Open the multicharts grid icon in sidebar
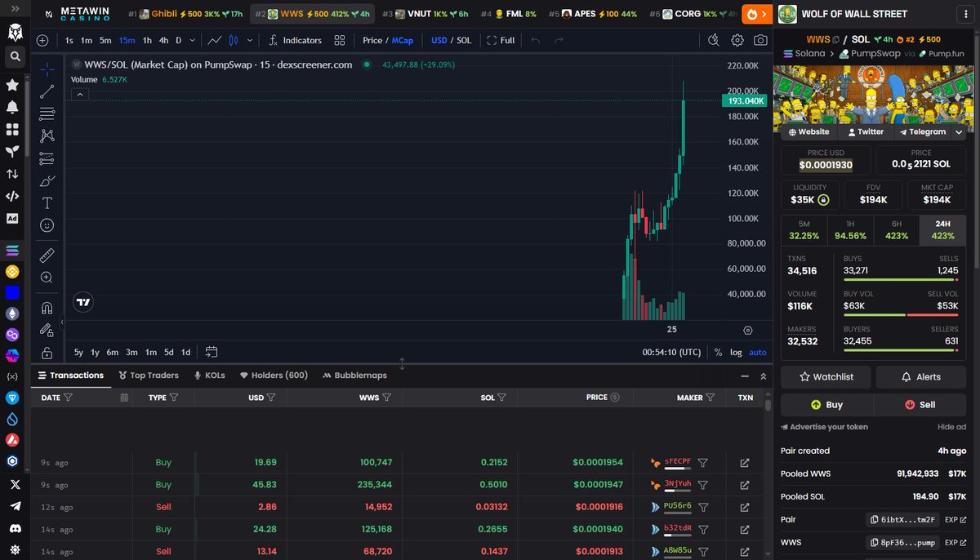 pos(12,129)
